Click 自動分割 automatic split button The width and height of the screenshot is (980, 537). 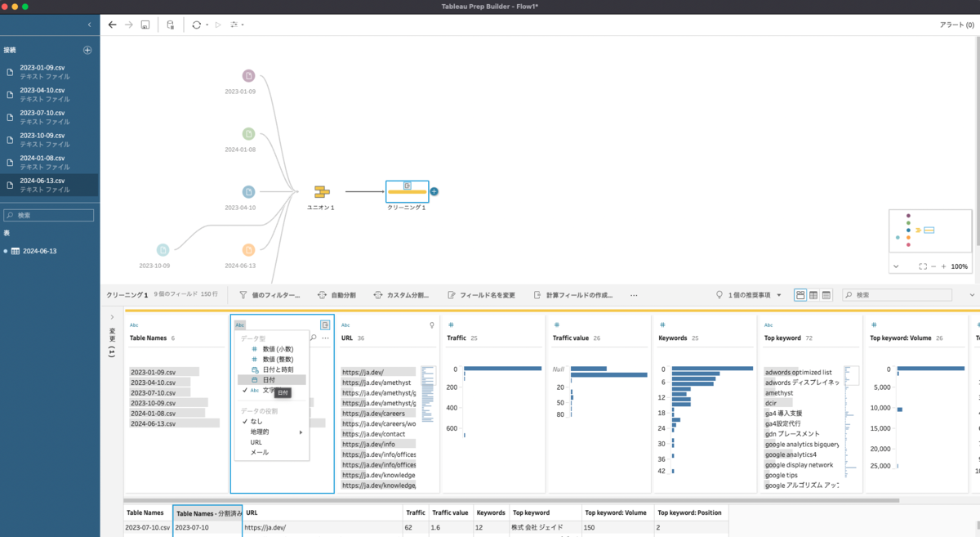pos(336,295)
